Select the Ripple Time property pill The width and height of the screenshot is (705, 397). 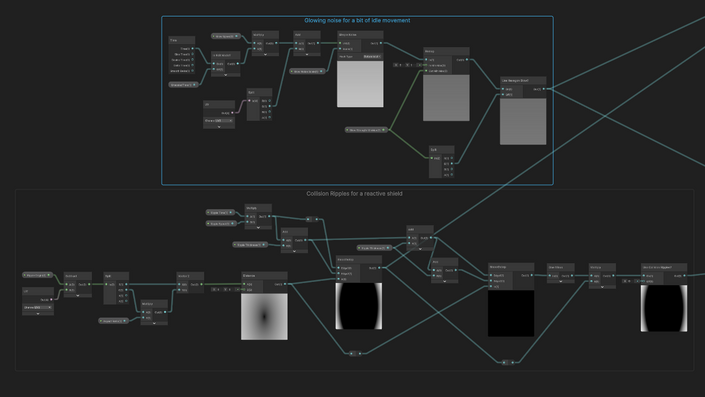(220, 212)
